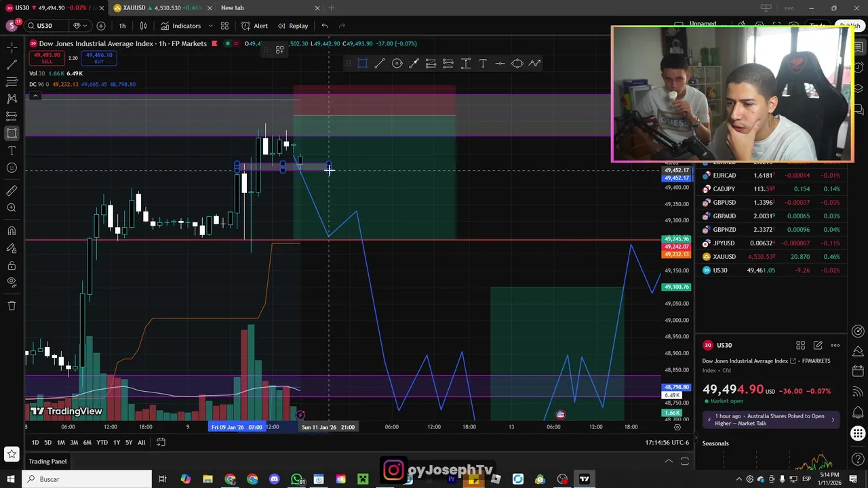Image resolution: width=868 pixels, height=488 pixels.
Task: Start bar Replay mode
Action: [292, 26]
